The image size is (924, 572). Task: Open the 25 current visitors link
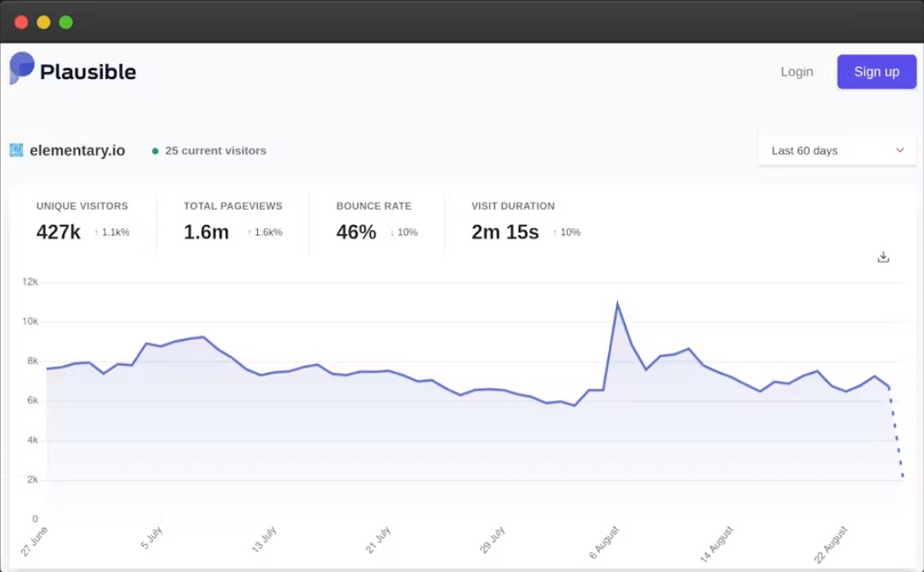(215, 151)
